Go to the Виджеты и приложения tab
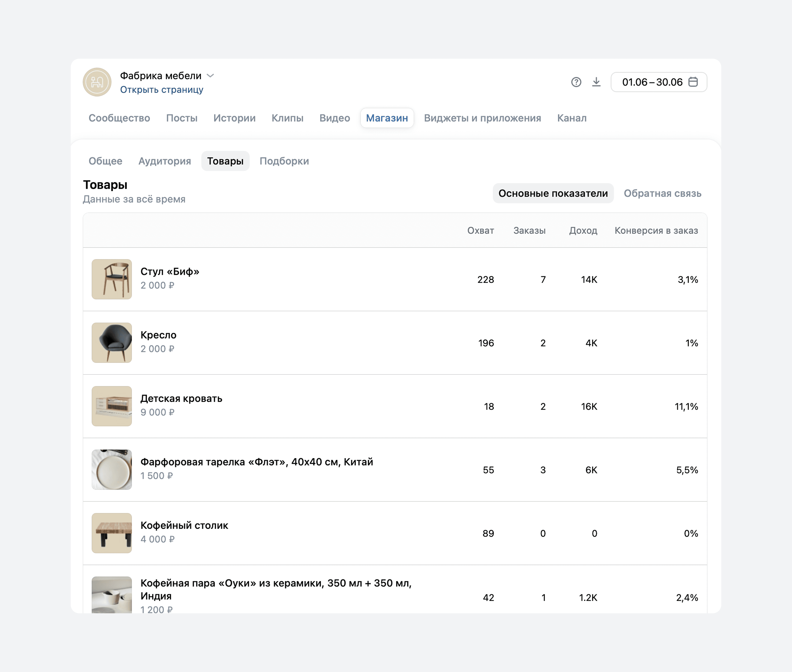792x672 pixels. pos(483,118)
